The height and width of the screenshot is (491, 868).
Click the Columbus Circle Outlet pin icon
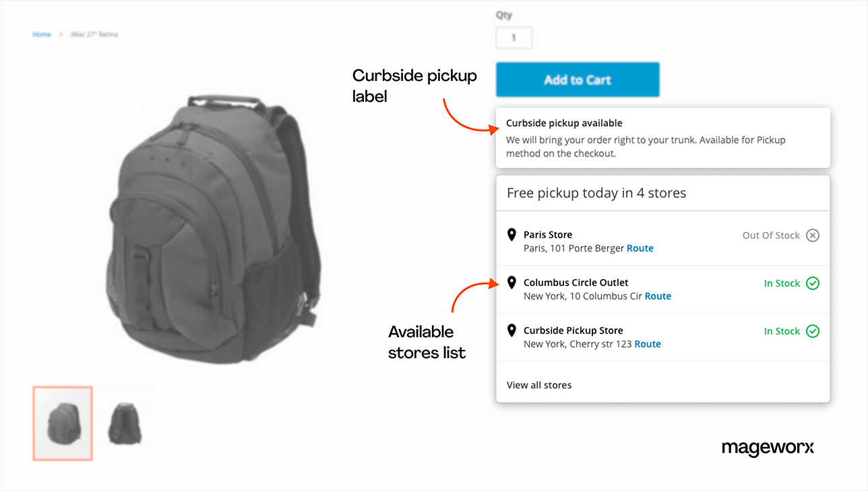click(511, 283)
